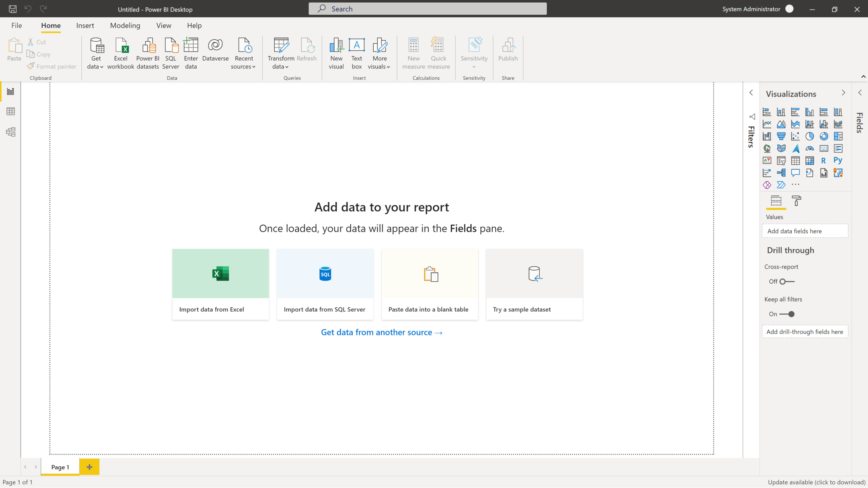
Task: Click the Add data fields input
Action: tap(804, 230)
